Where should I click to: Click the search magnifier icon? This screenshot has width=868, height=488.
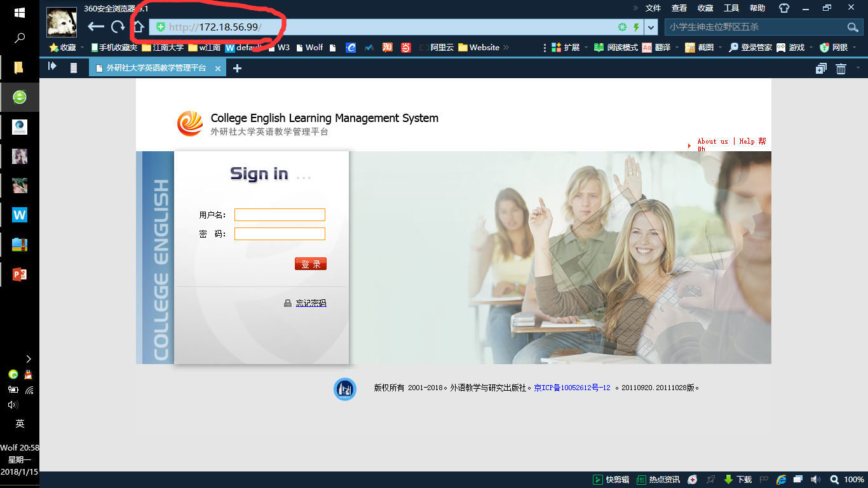pyautogui.click(x=853, y=27)
